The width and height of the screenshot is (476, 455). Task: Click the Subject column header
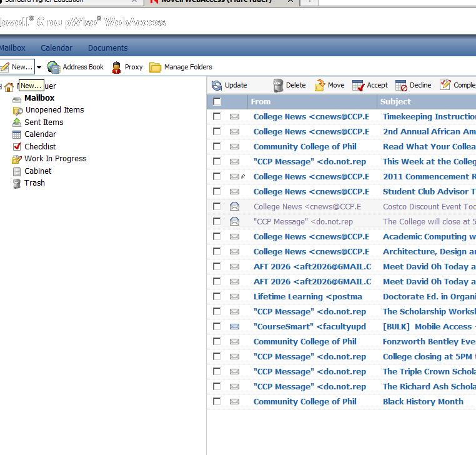pos(395,101)
